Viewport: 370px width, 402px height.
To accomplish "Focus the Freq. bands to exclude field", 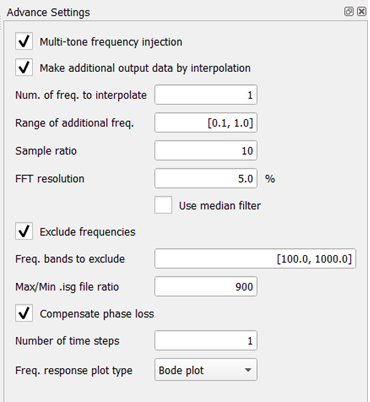I will tap(255, 259).
